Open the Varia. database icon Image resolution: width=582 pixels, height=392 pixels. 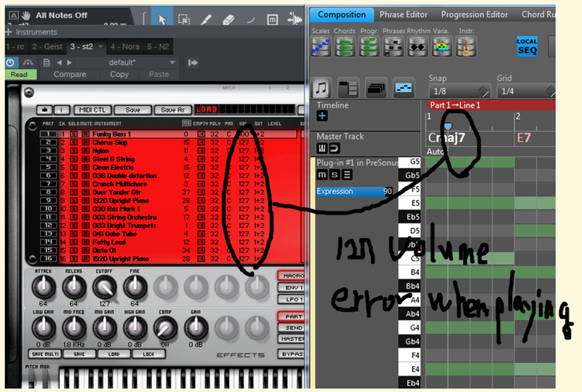pos(442,46)
